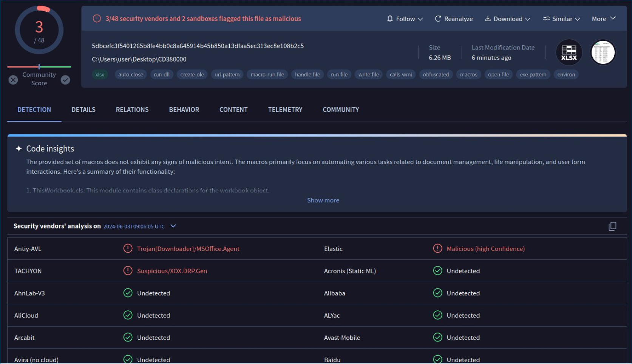Image resolution: width=632 pixels, height=364 pixels.
Task: Click the Malicious (high Confidence) result
Action: click(485, 248)
